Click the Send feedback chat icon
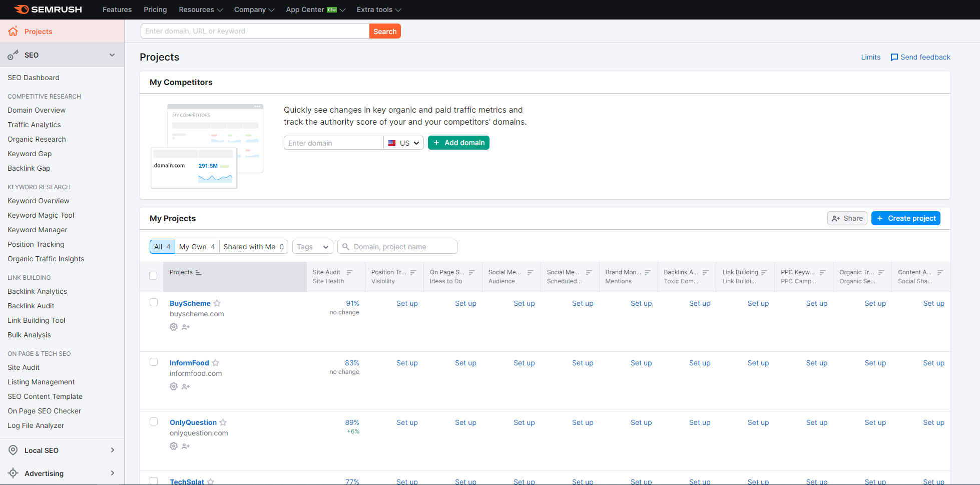Image resolution: width=980 pixels, height=485 pixels. 894,57
